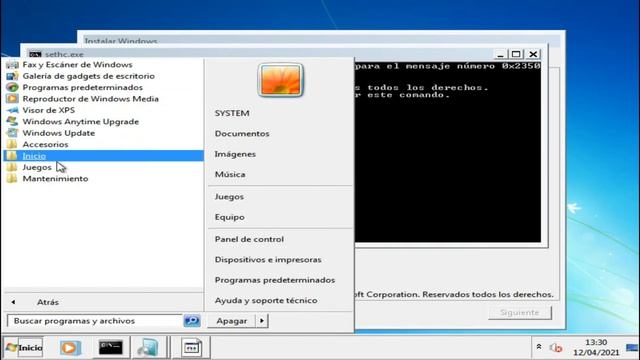Open Dispositivos e impresoras
640x360 pixels.
[x=268, y=260]
